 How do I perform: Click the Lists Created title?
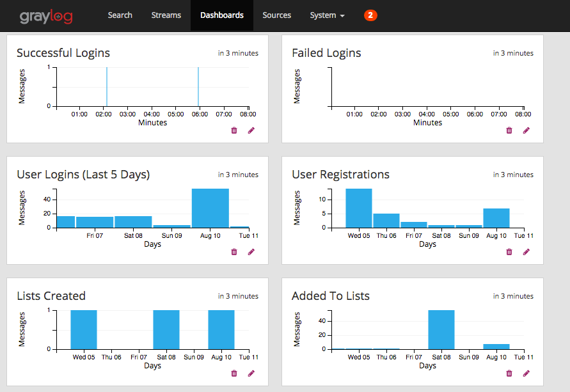click(x=51, y=296)
